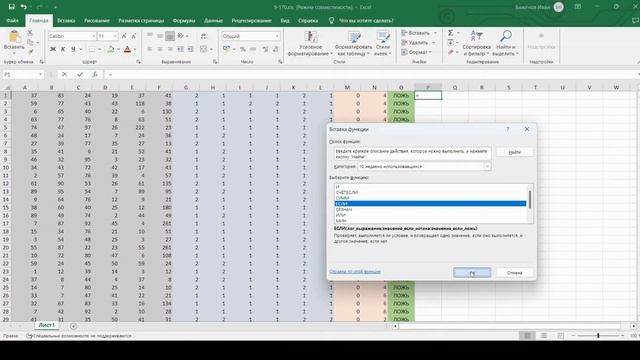Click the AutoSum sigma icon
The width and height of the screenshot is (640, 360).
[451, 33]
